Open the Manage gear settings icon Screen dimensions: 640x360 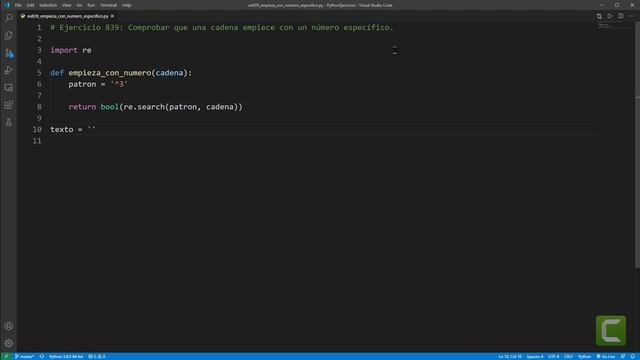click(9, 344)
